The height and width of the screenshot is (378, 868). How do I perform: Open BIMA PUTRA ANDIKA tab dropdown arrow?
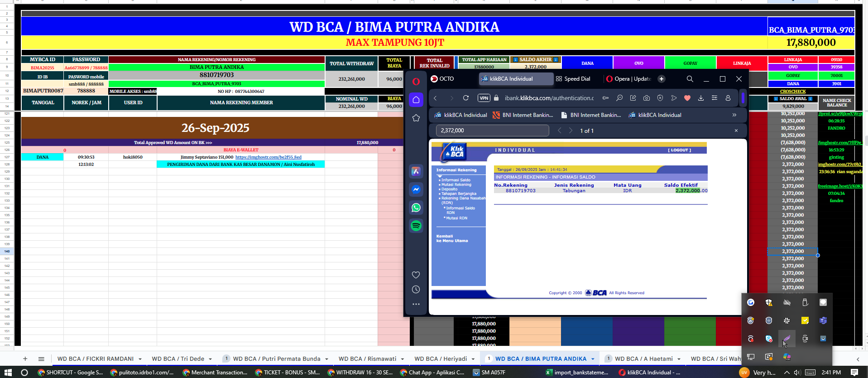coord(593,359)
